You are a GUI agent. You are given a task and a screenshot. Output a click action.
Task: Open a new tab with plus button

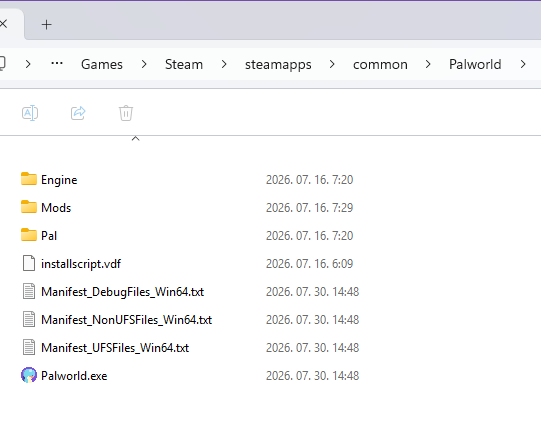tap(46, 24)
